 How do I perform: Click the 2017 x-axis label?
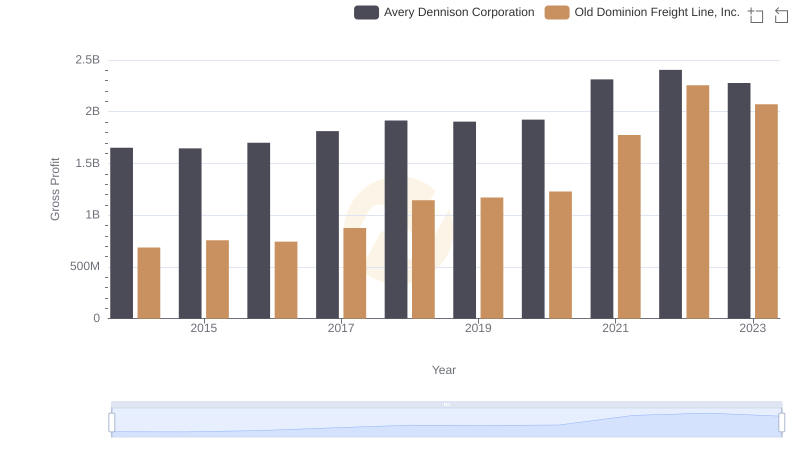coord(341,328)
